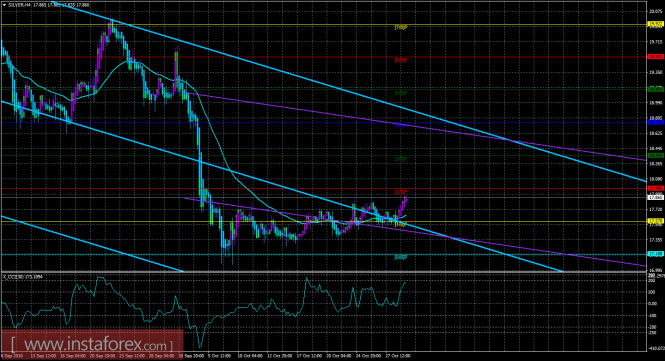The height and width of the screenshot is (361, 665).
Task: Click the 24 Oct 20:00 time axis label
Action: pyautogui.click(x=368, y=356)
